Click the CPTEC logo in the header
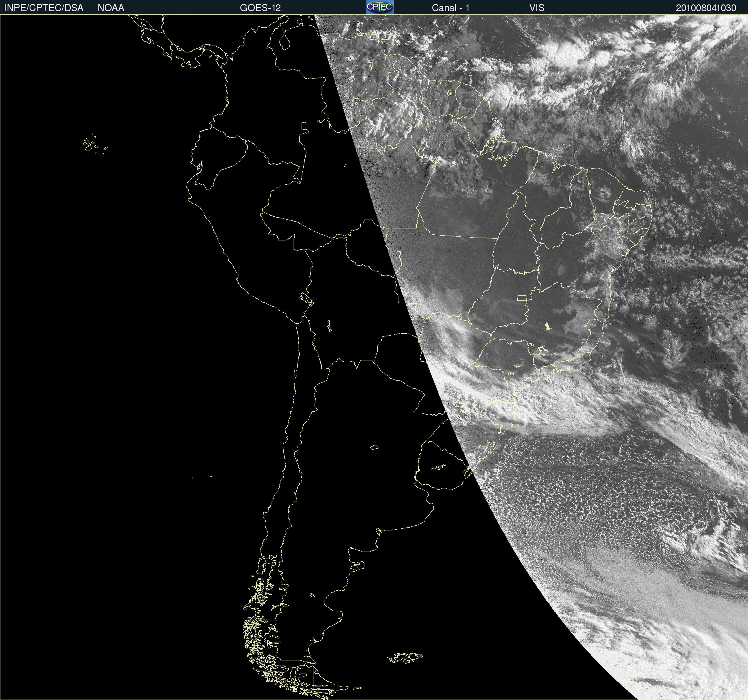Image resolution: width=748 pixels, height=700 pixels. [380, 7]
